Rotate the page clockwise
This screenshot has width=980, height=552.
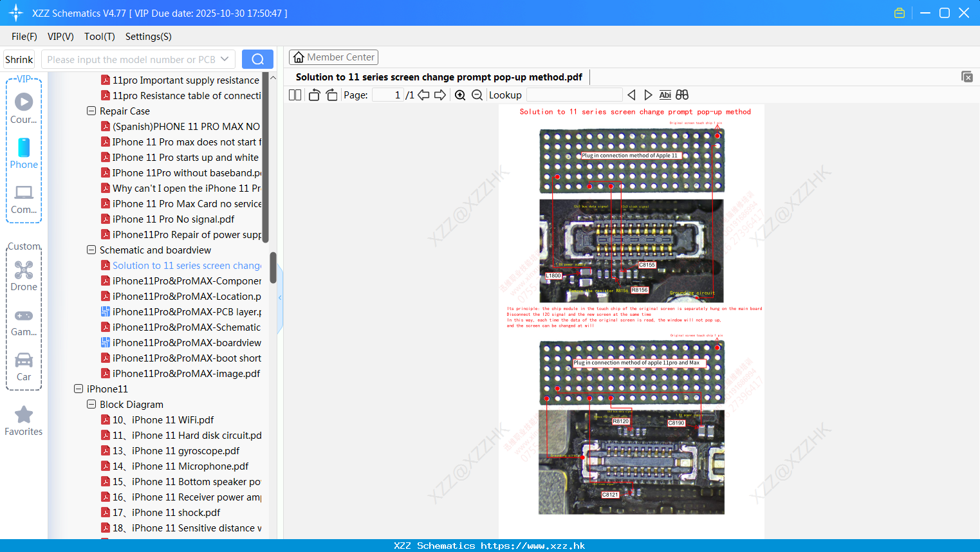point(331,95)
